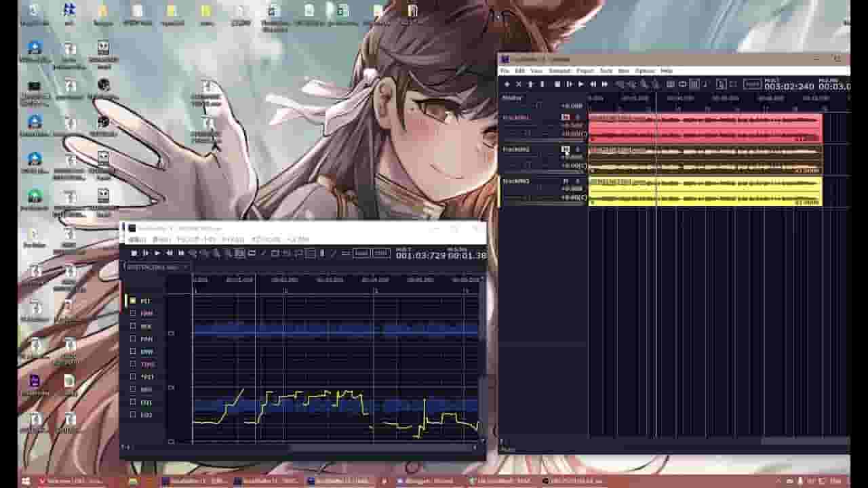The width and height of the screenshot is (868, 488).
Task: Open the Edit menu in main window
Action: (519, 70)
